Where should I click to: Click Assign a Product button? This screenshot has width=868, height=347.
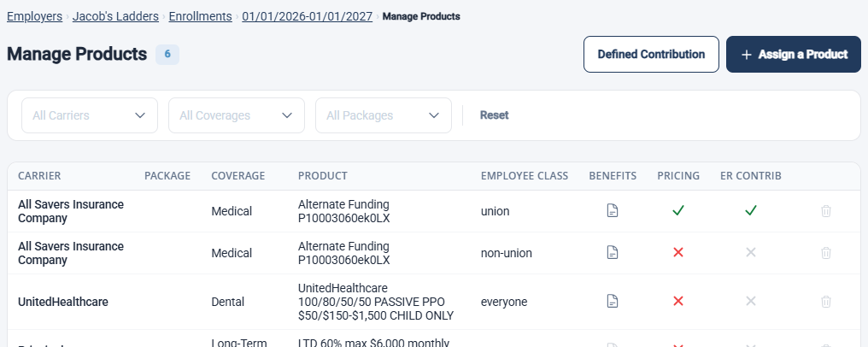coord(794,54)
